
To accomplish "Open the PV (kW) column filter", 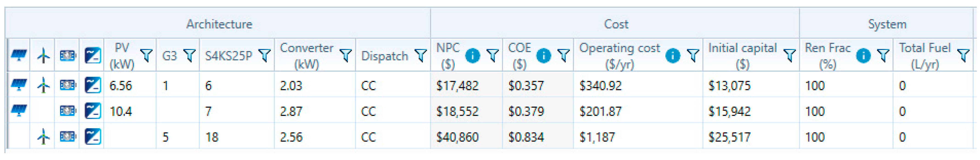I will [x=146, y=56].
